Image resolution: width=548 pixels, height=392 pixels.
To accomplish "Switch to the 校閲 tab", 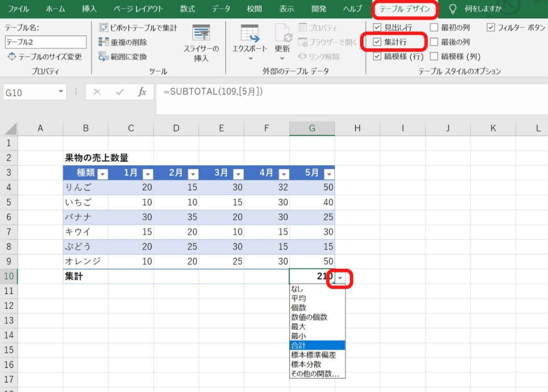I will point(254,9).
